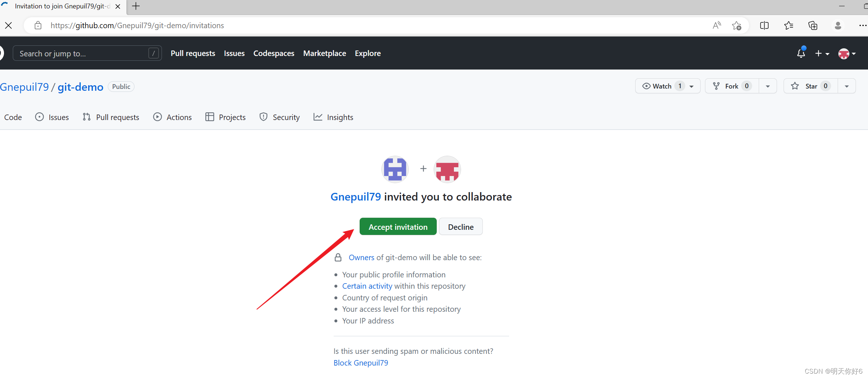Click the Read Aloud icon
868x378 pixels.
coord(717,26)
